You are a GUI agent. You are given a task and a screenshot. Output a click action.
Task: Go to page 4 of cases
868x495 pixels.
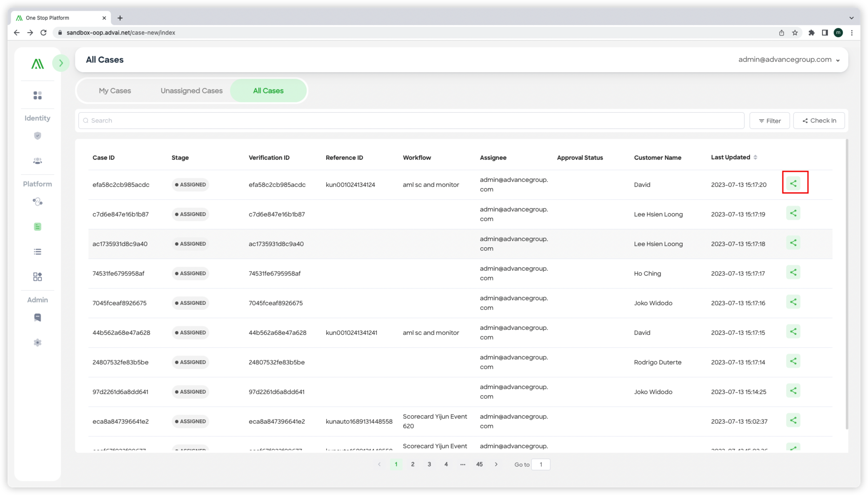(x=446, y=464)
